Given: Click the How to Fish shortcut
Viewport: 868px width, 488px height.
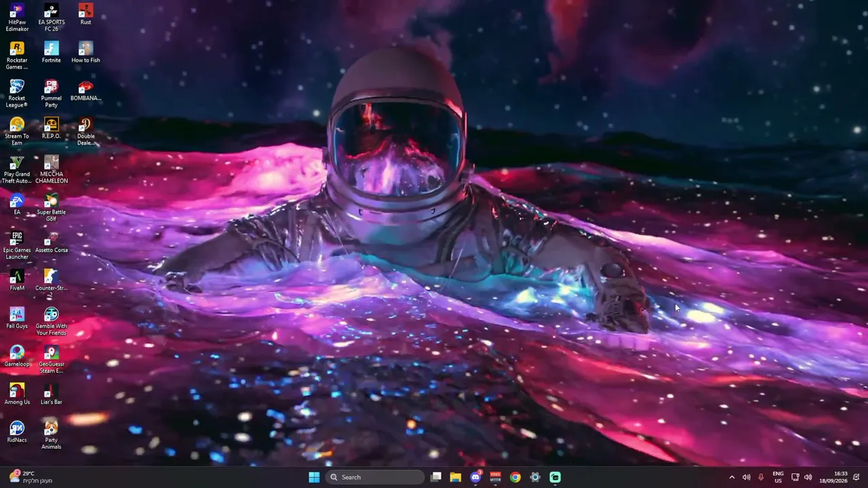Looking at the screenshot, I should [x=85, y=52].
